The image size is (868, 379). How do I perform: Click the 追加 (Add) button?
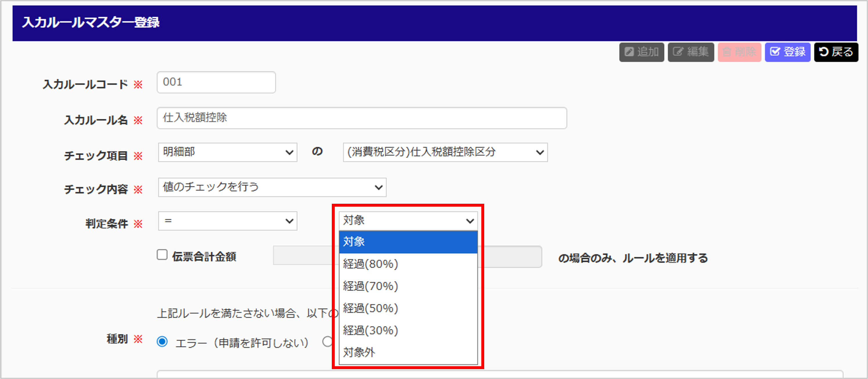click(x=641, y=52)
